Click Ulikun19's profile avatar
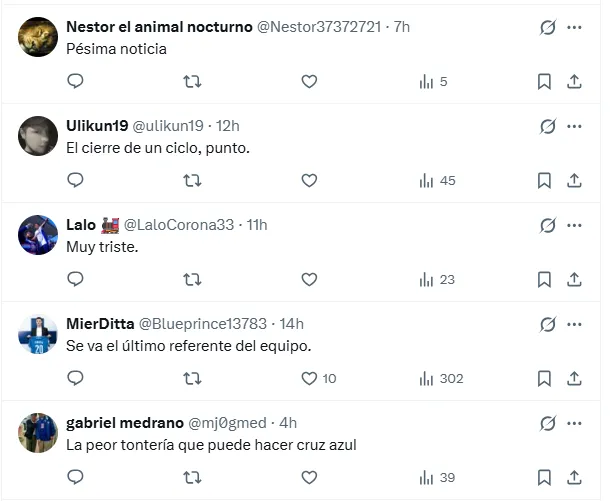 point(38,136)
